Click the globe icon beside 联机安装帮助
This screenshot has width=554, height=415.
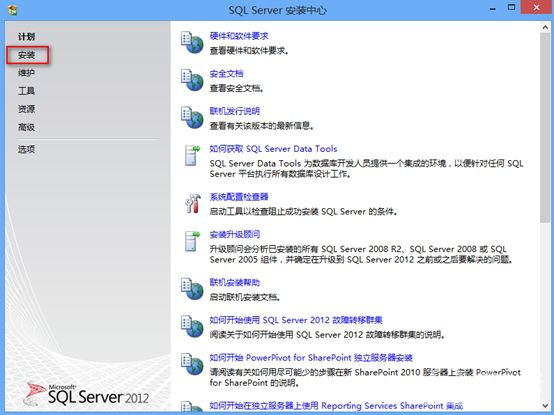pos(192,289)
